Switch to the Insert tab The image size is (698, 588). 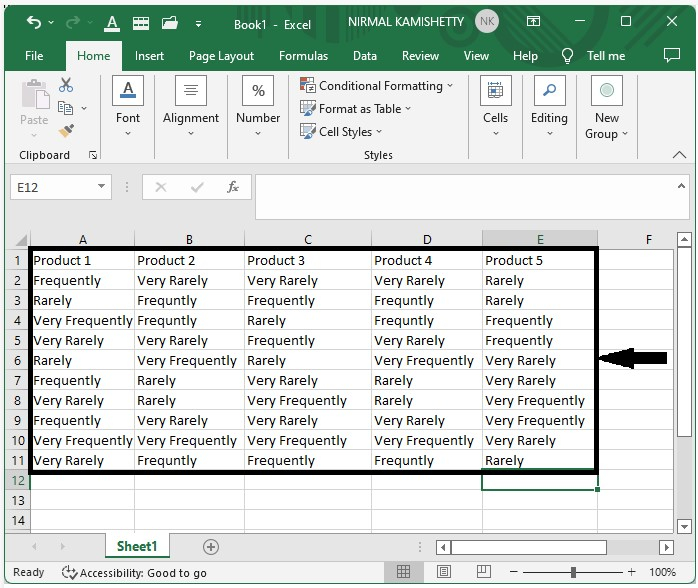click(x=149, y=56)
